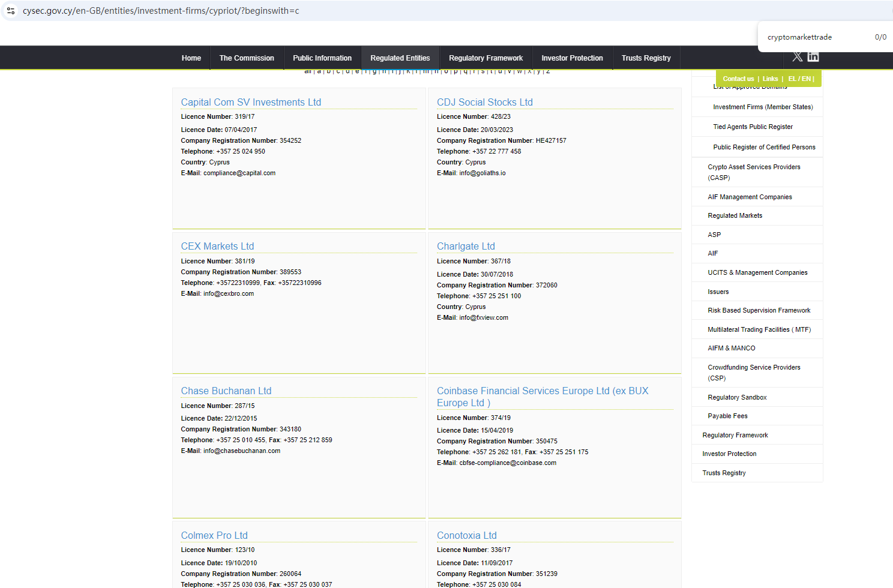This screenshot has width=893, height=588.
Task: Go to the Home menu item
Action: pyautogui.click(x=191, y=58)
